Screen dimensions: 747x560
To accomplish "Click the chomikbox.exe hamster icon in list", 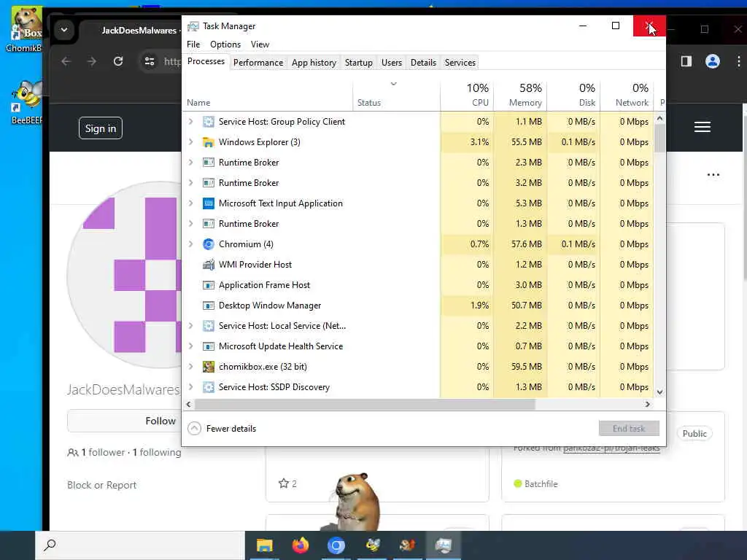I will [x=208, y=367].
